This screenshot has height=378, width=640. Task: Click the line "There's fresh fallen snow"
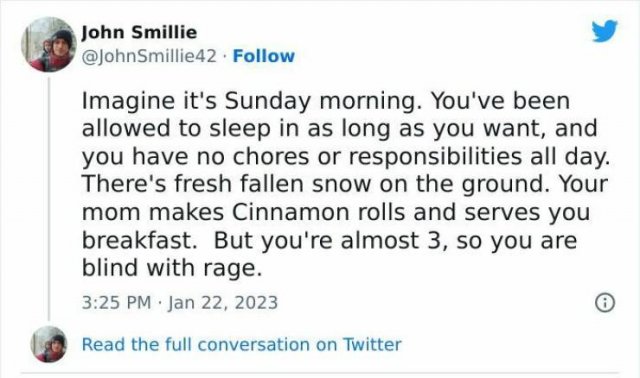coord(345,185)
